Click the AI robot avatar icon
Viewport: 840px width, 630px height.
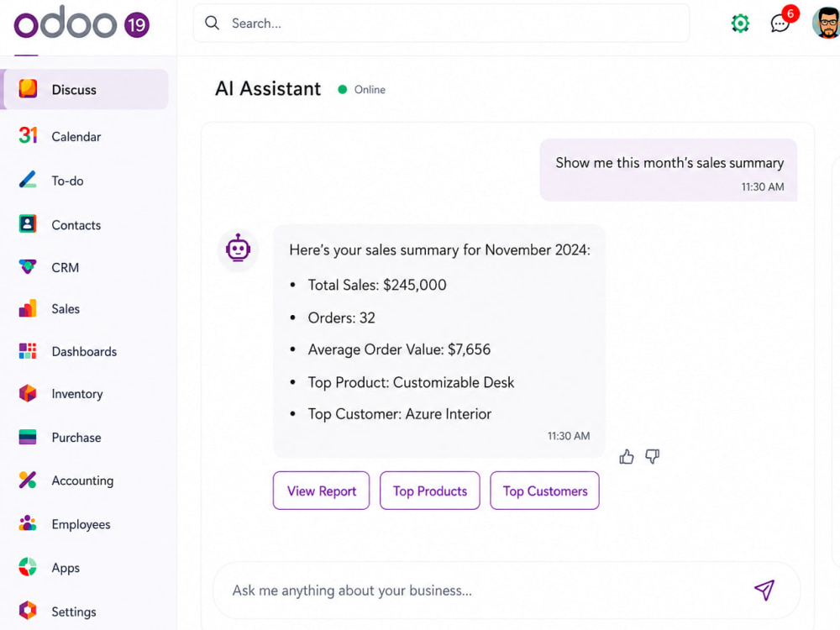point(239,248)
